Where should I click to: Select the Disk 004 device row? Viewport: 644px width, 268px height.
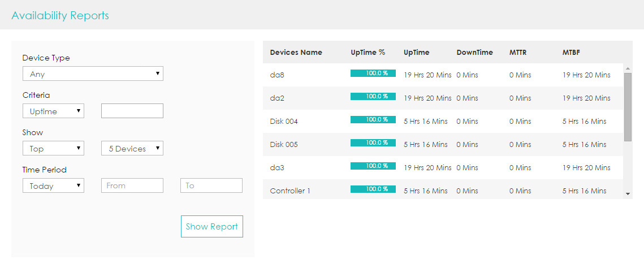click(x=284, y=122)
